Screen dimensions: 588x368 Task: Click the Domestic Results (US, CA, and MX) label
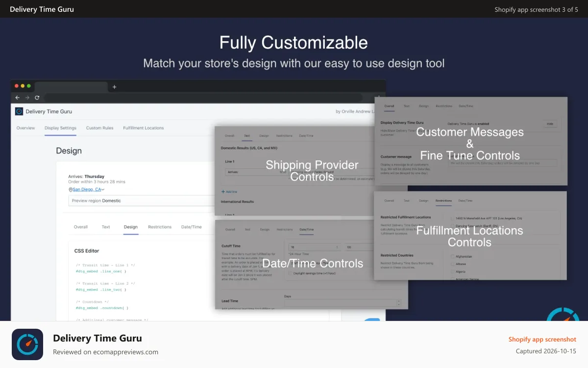[x=250, y=148]
